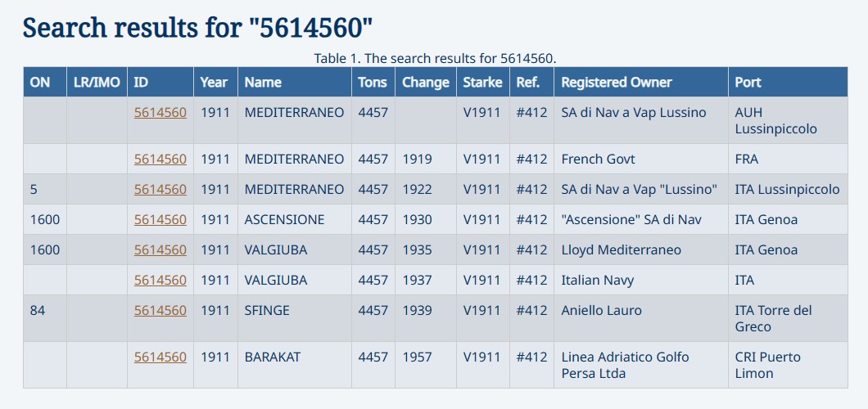Open ID 5614560 link in SA di Nav a Vap Lussino AUH row
The image size is (868, 409).
(x=160, y=113)
